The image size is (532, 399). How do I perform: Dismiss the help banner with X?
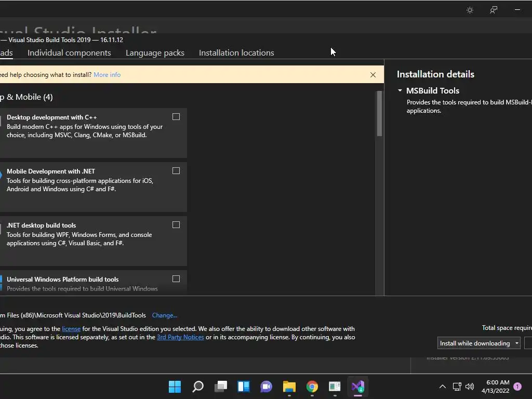373,75
